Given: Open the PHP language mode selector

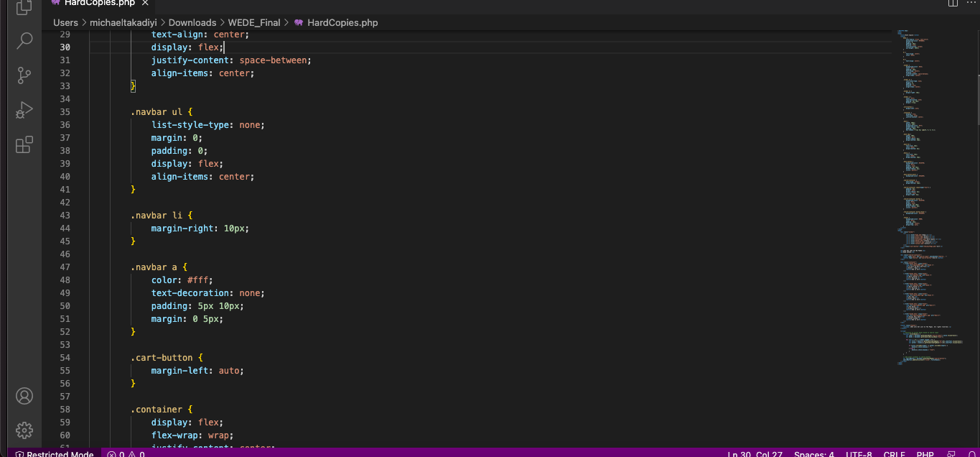Looking at the screenshot, I should 925,454.
